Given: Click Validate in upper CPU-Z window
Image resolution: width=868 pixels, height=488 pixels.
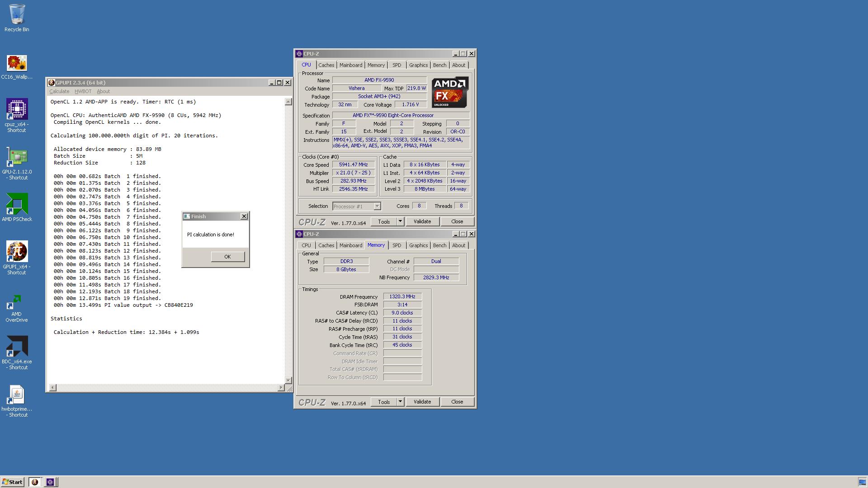Looking at the screenshot, I should point(422,221).
